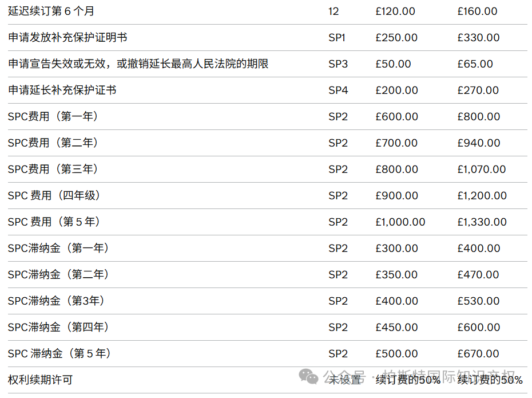Select the 'SPC滞纳金（第一年）' row label

coord(58,249)
